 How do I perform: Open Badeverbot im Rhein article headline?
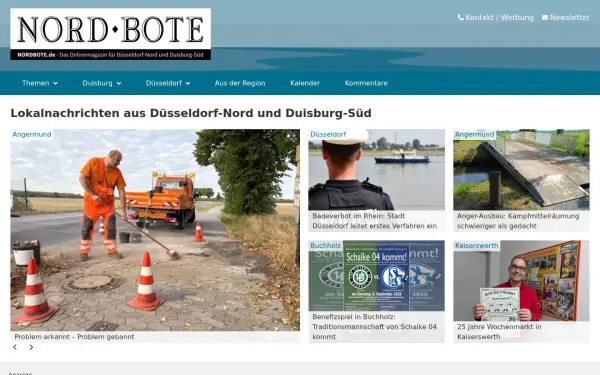374,221
